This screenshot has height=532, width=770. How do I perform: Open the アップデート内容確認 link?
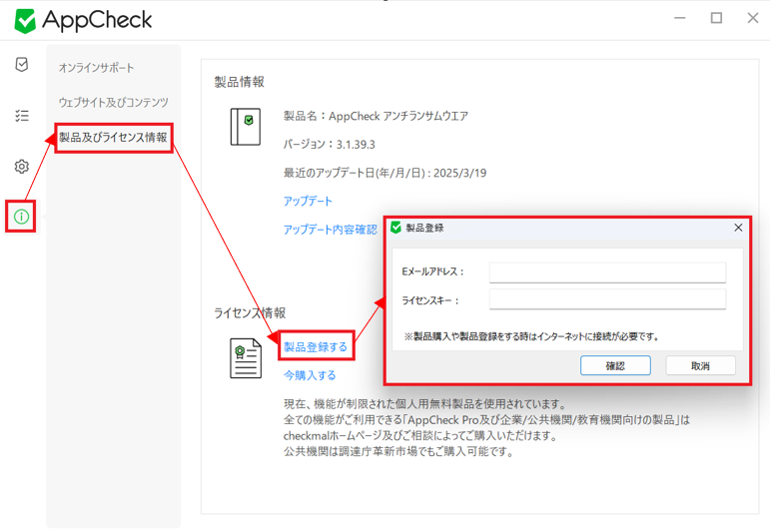tap(330, 230)
